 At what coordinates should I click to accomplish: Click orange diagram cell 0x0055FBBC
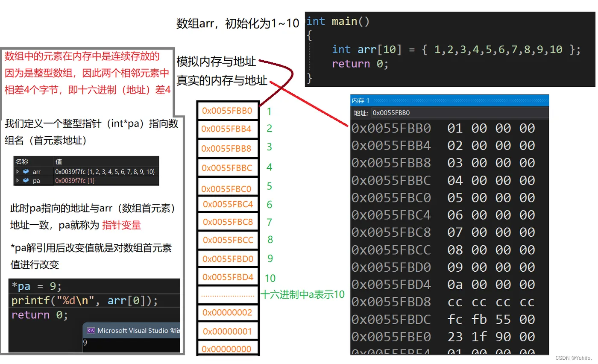pyautogui.click(x=228, y=168)
